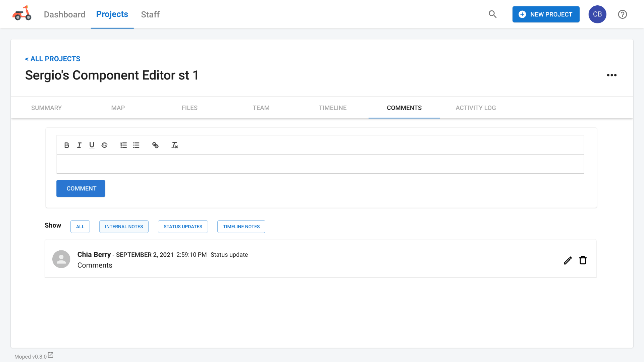Filter by TIMELINE NOTES
644x362 pixels.
(241, 227)
